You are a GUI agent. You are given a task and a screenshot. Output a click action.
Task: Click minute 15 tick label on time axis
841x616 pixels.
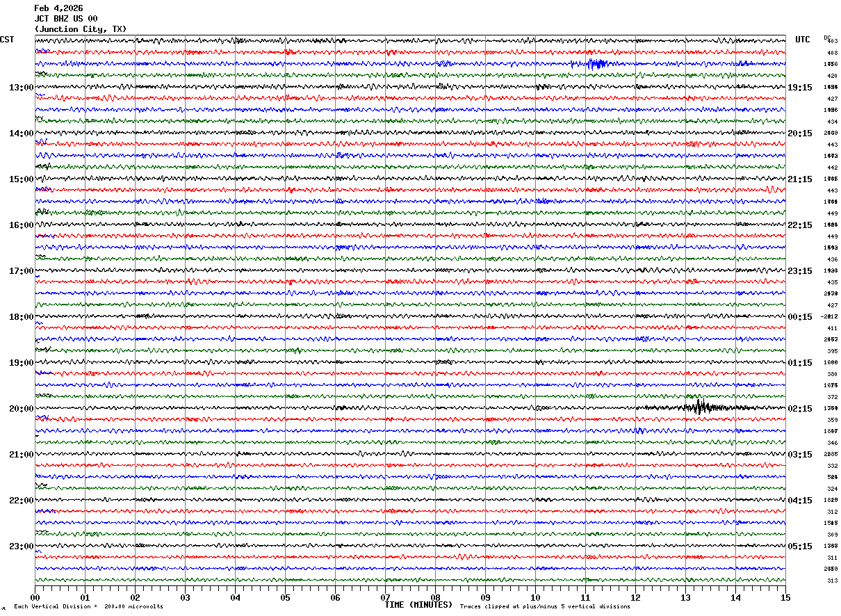pos(785,597)
